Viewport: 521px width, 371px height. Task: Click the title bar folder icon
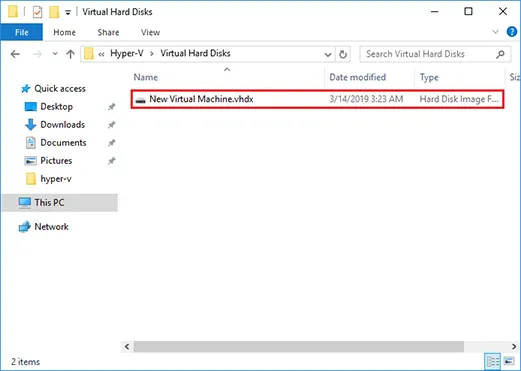pos(13,12)
